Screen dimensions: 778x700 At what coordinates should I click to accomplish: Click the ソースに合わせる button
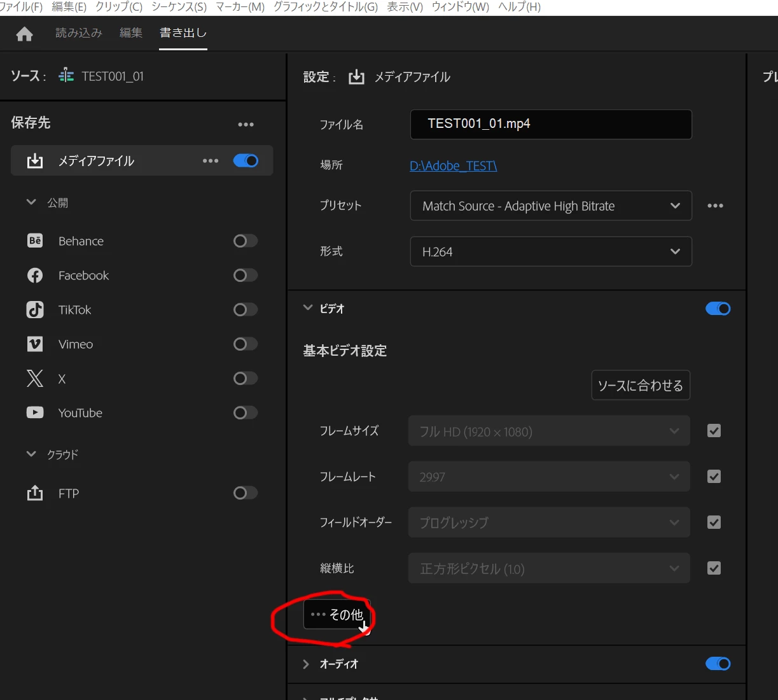pos(641,385)
